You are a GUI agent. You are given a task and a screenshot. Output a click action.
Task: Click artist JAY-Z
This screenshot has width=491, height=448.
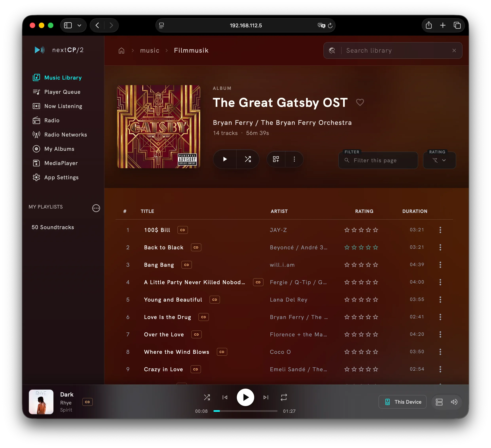point(278,230)
